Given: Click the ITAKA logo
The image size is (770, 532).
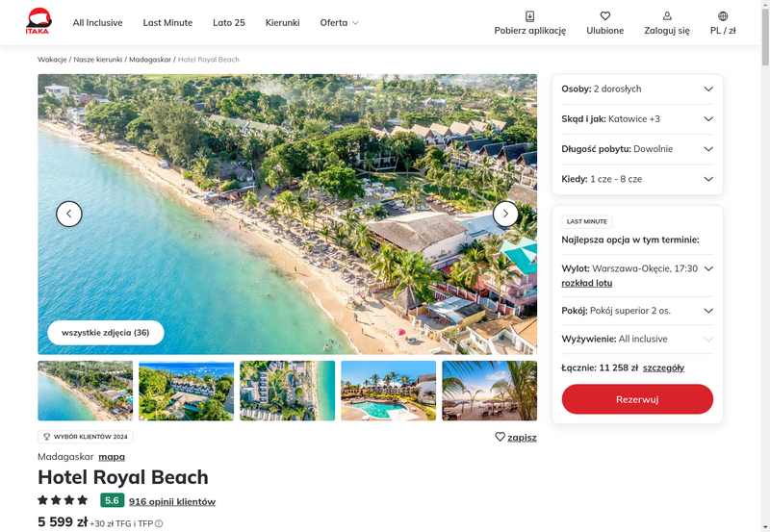Looking at the screenshot, I should (38, 21).
